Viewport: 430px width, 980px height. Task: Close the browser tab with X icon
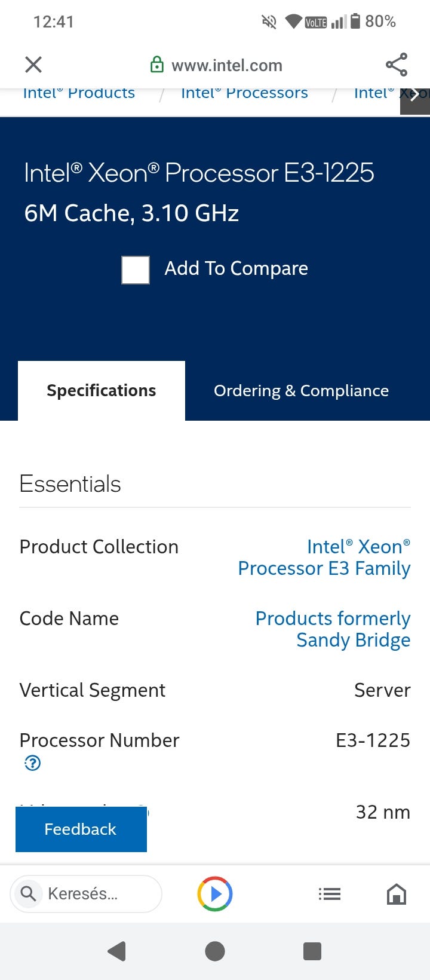(33, 65)
